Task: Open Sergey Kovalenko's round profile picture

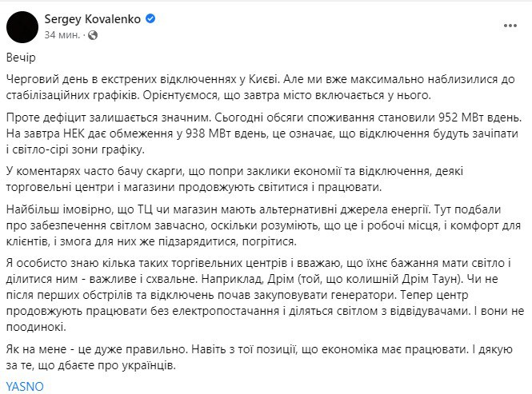Action: [23, 26]
